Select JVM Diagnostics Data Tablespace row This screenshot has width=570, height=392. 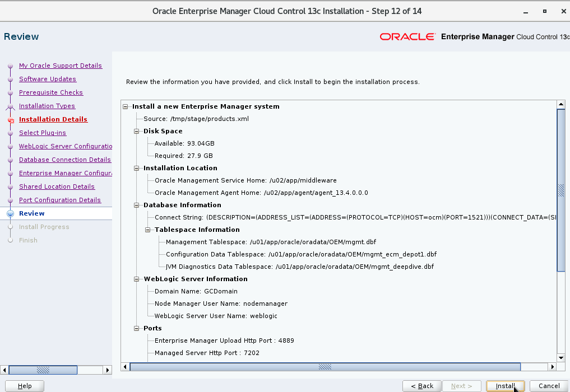click(300, 267)
